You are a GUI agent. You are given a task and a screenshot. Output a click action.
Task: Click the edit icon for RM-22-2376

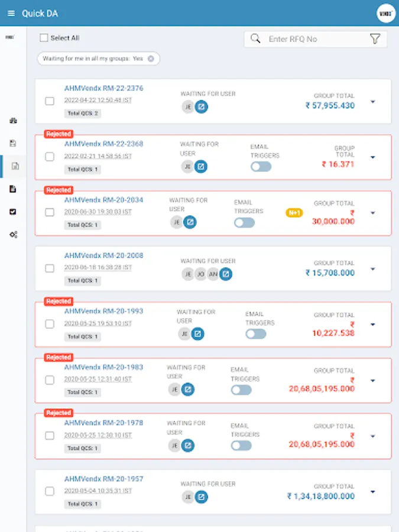202,107
